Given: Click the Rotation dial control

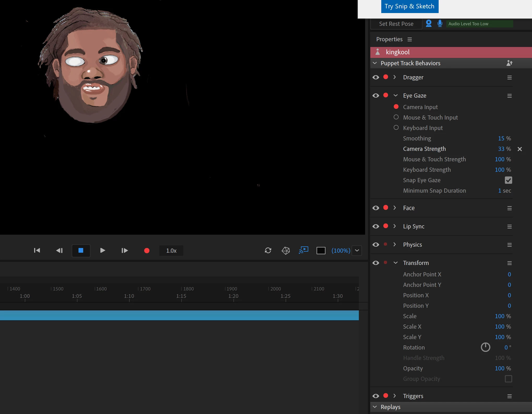Looking at the screenshot, I should [x=485, y=347].
